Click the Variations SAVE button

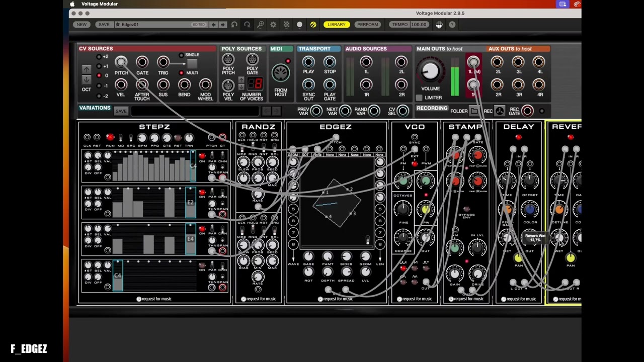pyautogui.click(x=121, y=111)
